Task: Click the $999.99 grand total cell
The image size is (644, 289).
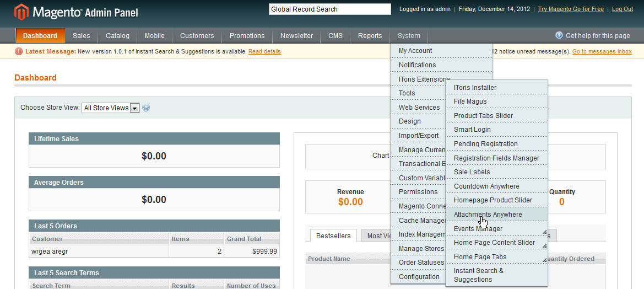Action: pos(252,251)
